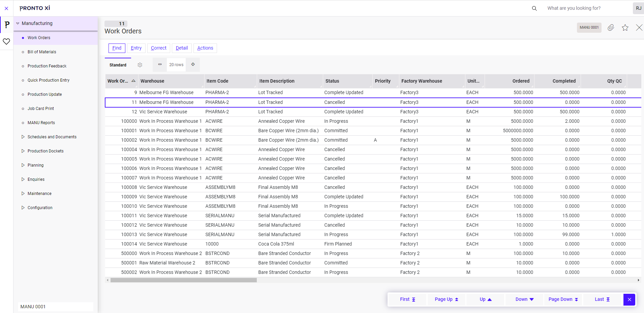Image resolution: width=644 pixels, height=313 pixels.
Task: Click the Page Down navigation button
Action: coord(562,299)
